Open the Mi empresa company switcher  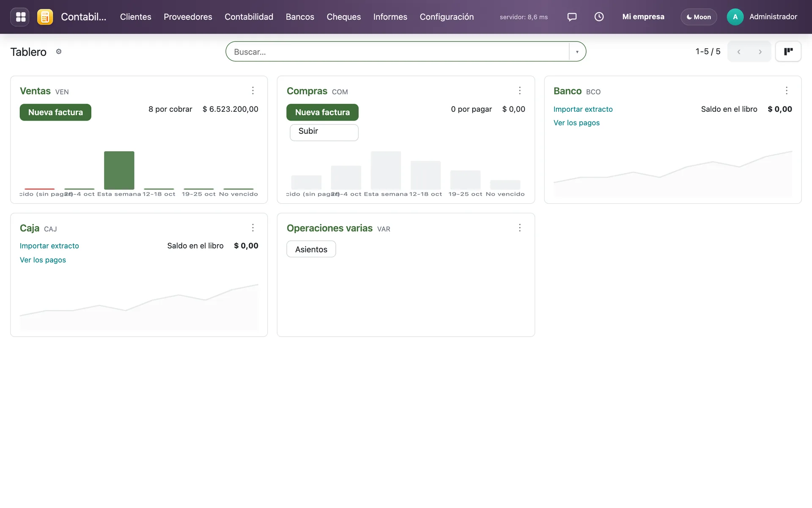(643, 17)
